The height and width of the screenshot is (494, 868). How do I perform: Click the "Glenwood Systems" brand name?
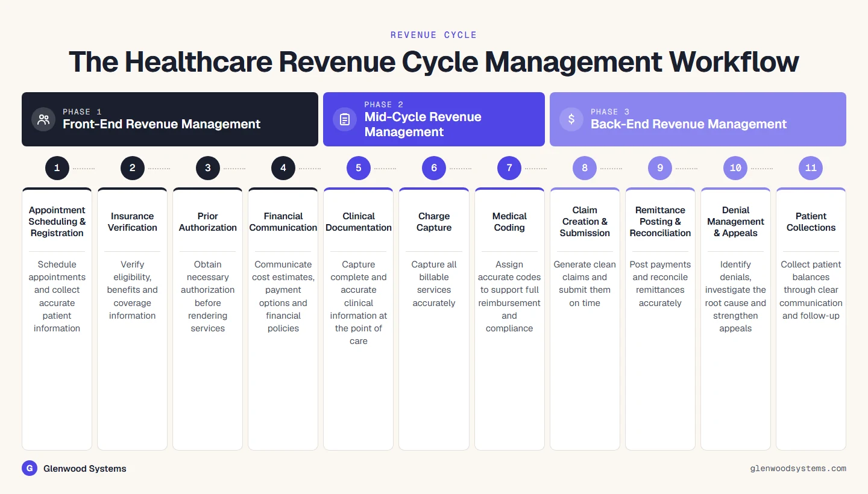(85, 468)
